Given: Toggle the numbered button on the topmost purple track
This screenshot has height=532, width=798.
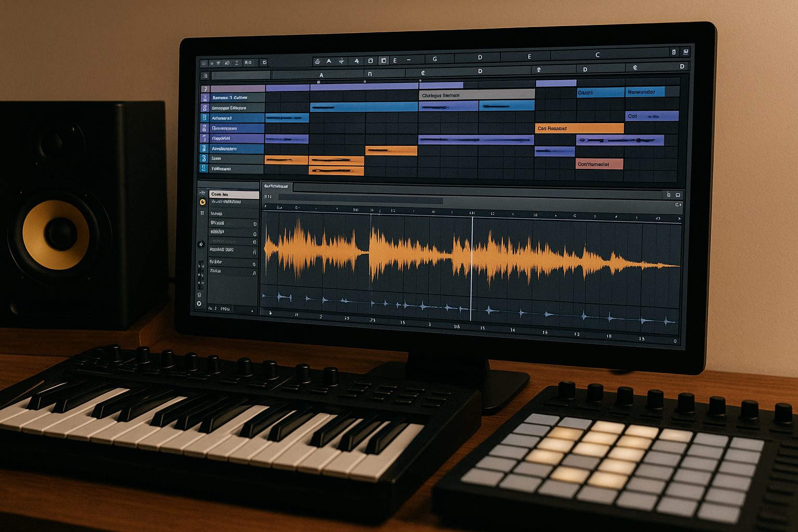Looking at the screenshot, I should [205, 89].
